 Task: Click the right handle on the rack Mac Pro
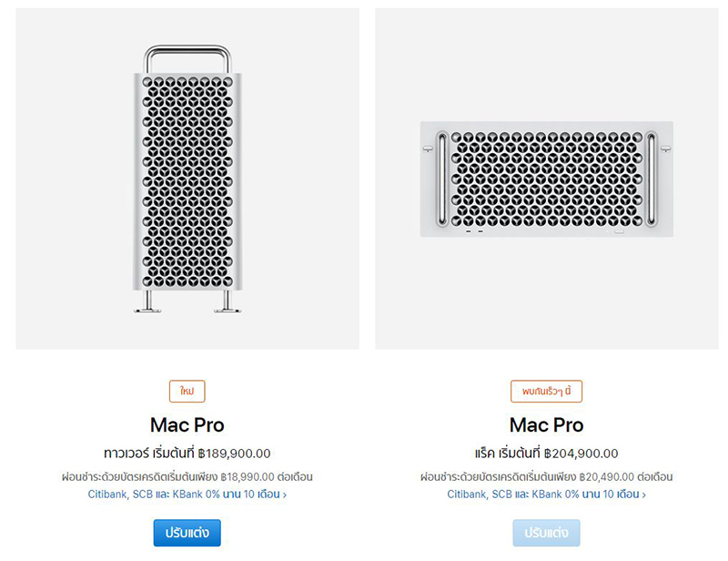[x=652, y=179]
